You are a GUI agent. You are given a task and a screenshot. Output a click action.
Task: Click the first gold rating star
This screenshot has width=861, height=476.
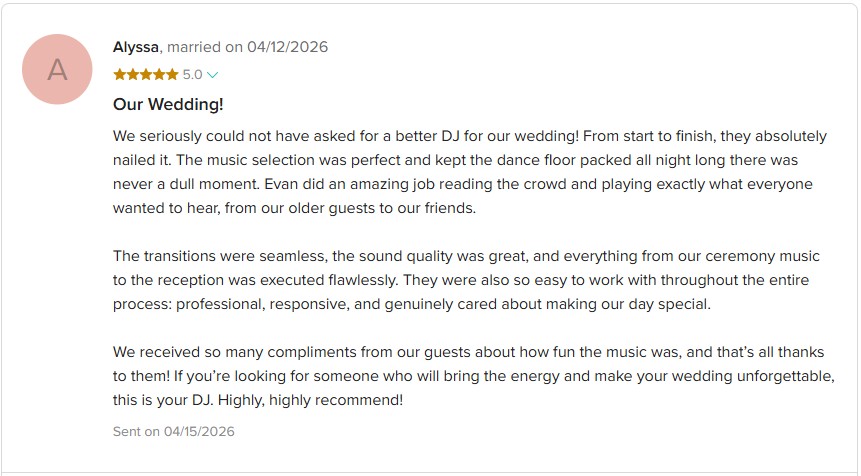[x=119, y=75]
